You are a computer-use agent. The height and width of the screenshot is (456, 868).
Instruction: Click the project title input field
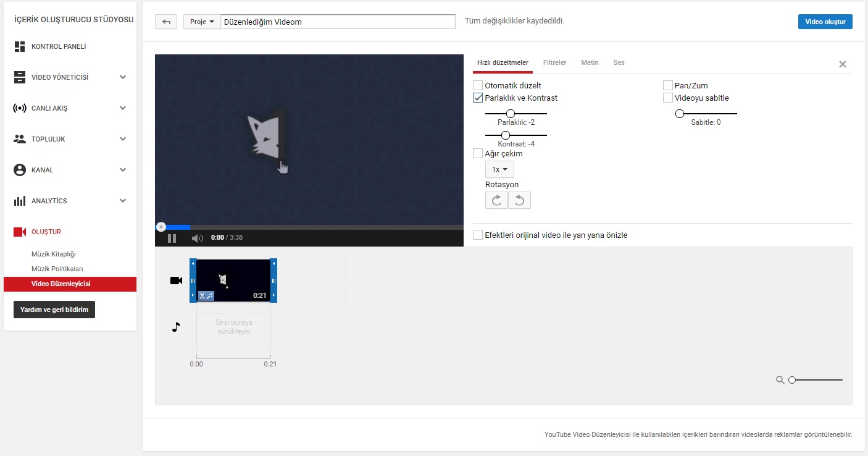338,22
